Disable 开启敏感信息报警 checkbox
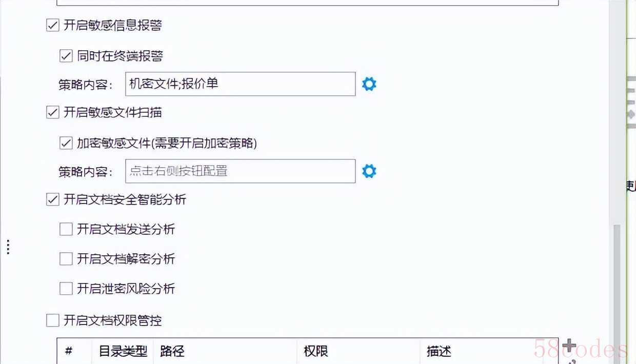This screenshot has height=364, width=636. coord(53,25)
